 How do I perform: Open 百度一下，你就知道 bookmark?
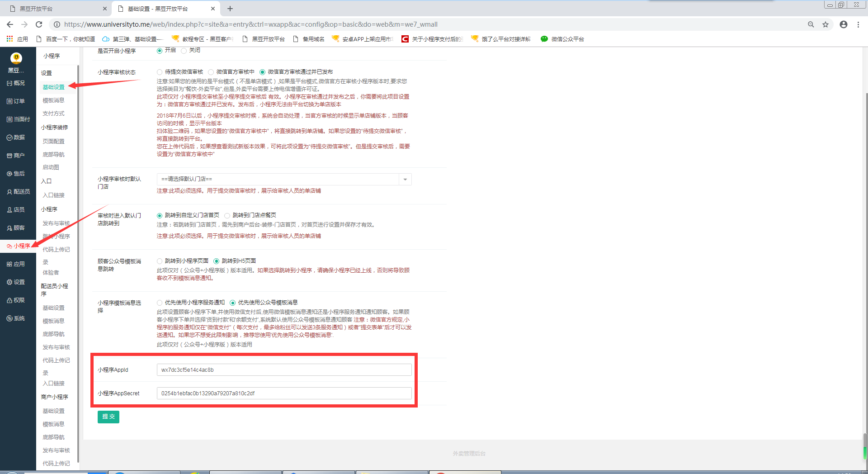coord(66,39)
